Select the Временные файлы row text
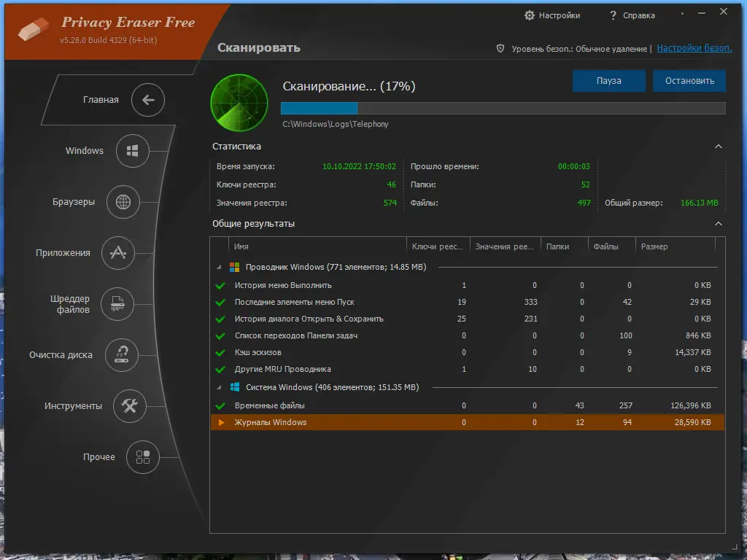Screen dimensions: 747x560 270,405
